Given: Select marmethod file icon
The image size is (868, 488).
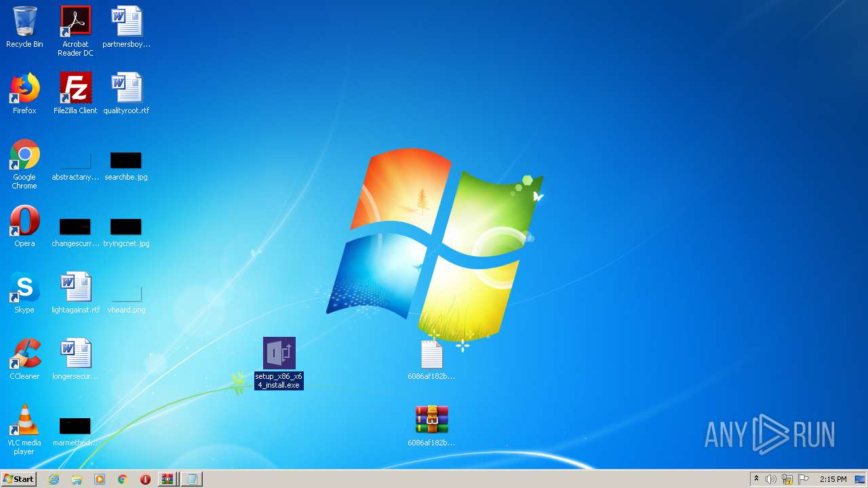Looking at the screenshot, I should (75, 432).
